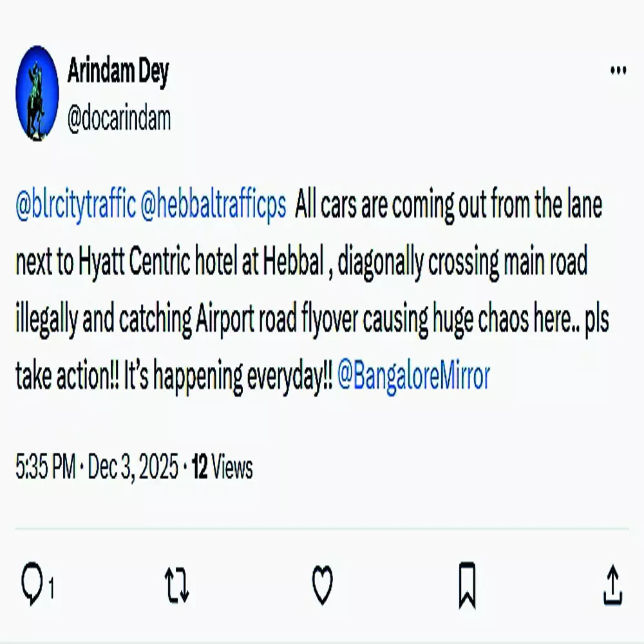Click the repost arrows icon
The height and width of the screenshot is (644, 644).
tap(176, 585)
